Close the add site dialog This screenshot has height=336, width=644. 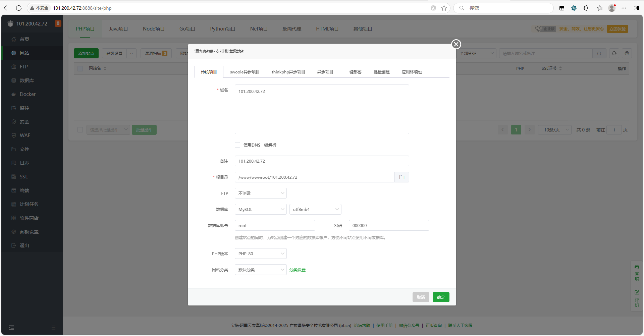(456, 44)
